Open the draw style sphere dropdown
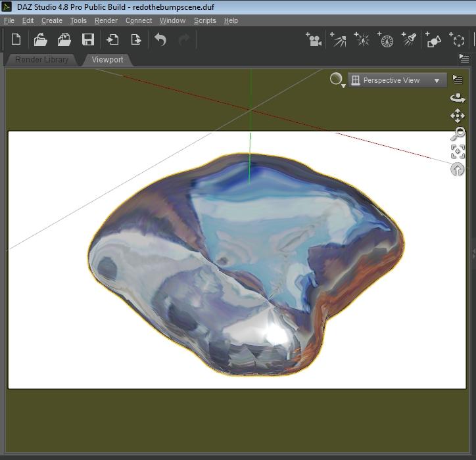Image resolution: width=476 pixels, height=460 pixels. click(337, 80)
